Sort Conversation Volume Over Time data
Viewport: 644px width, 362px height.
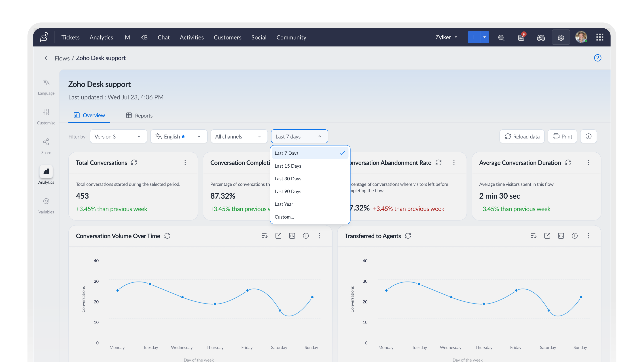pos(265,236)
